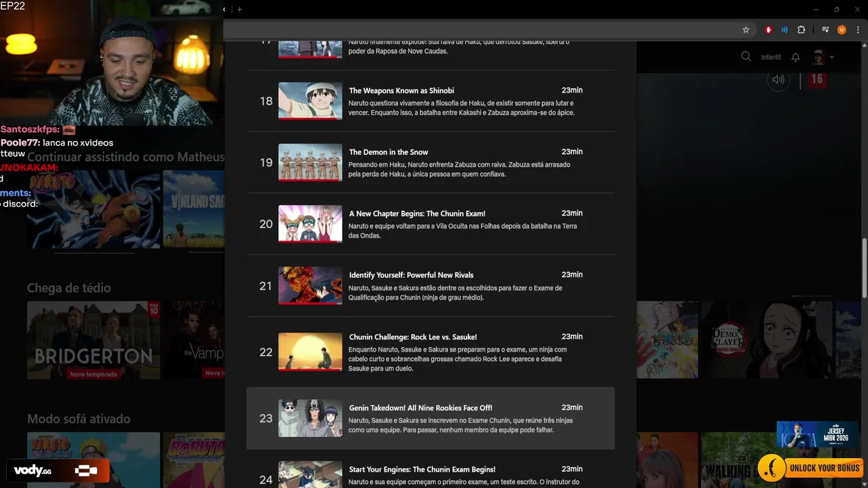The height and width of the screenshot is (488, 868).
Task: Open the blue sound wave extension
Action: [x=785, y=30]
